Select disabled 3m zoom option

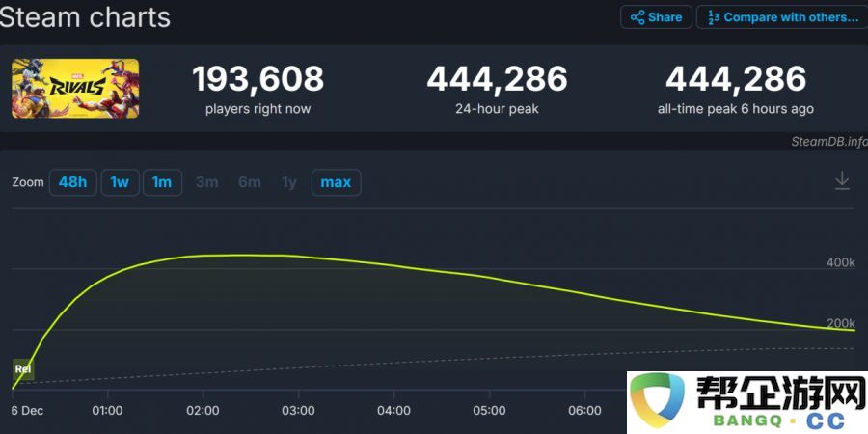[x=207, y=182]
